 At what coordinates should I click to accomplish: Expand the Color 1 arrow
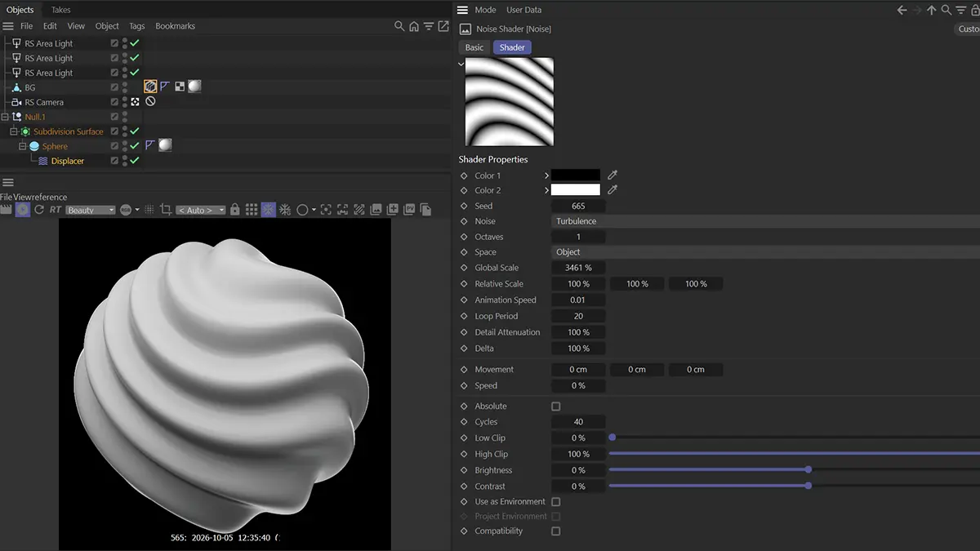(546, 176)
